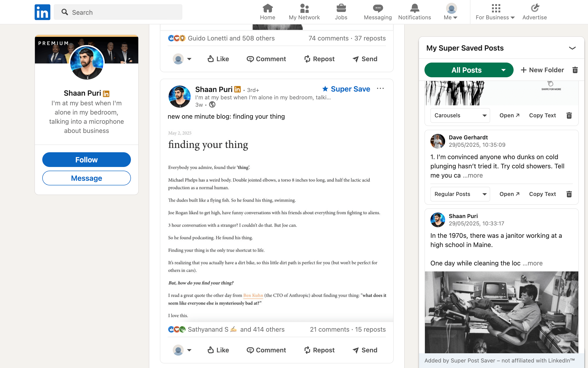Like the top post with 74 comments

[x=218, y=59]
